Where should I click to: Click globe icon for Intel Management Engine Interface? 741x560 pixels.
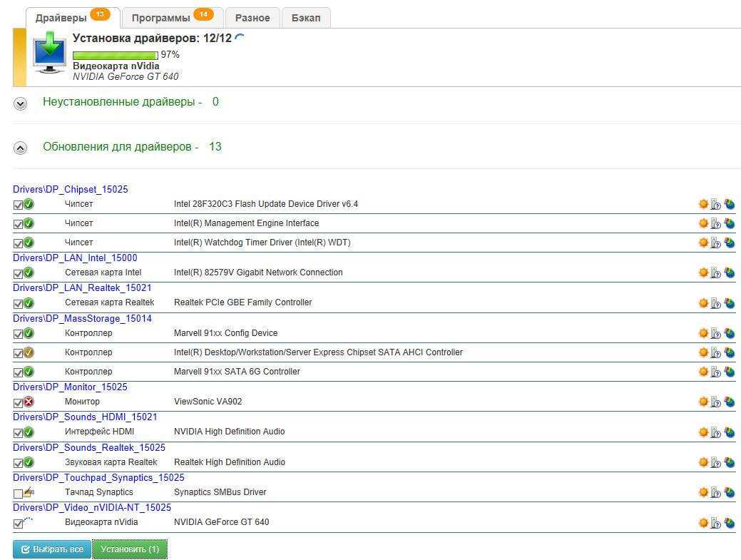click(729, 224)
